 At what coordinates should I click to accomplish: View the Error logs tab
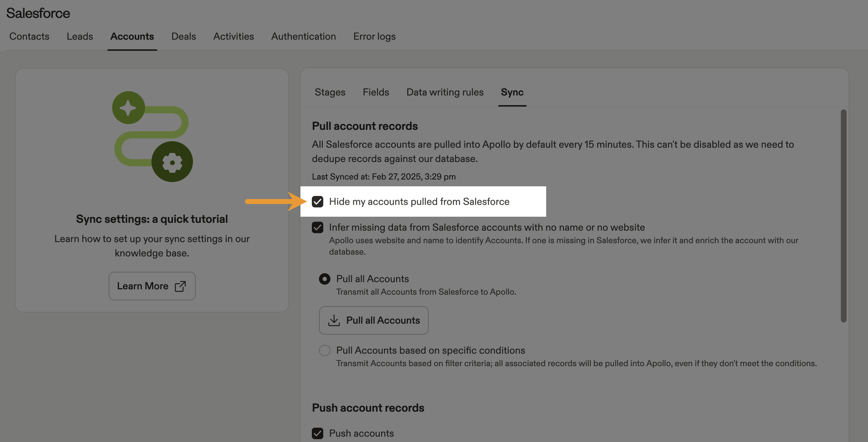click(374, 36)
